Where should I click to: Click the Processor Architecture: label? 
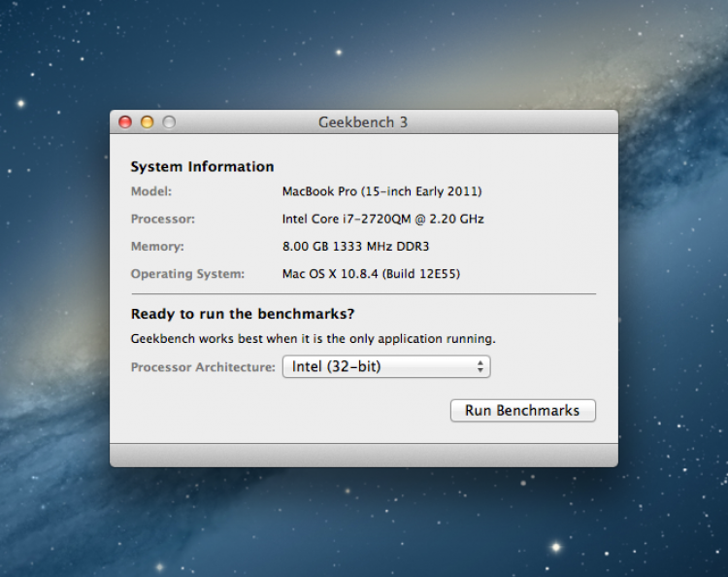(203, 367)
